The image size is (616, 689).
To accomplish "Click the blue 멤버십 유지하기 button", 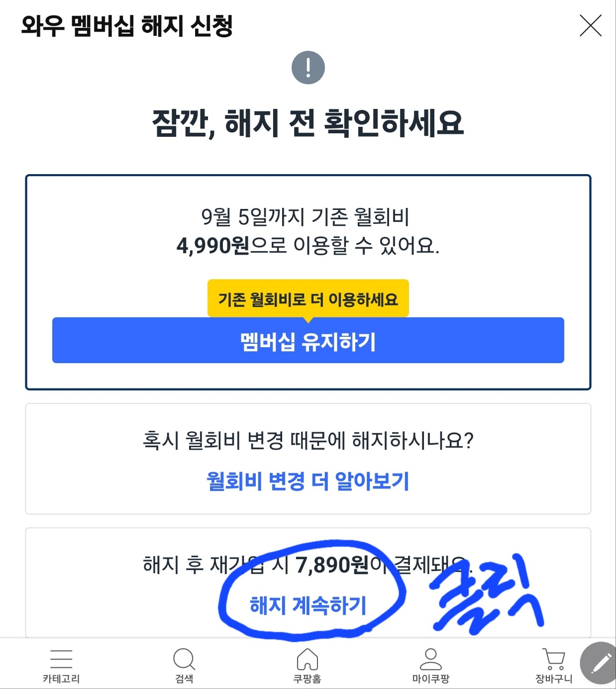I will coord(308,340).
